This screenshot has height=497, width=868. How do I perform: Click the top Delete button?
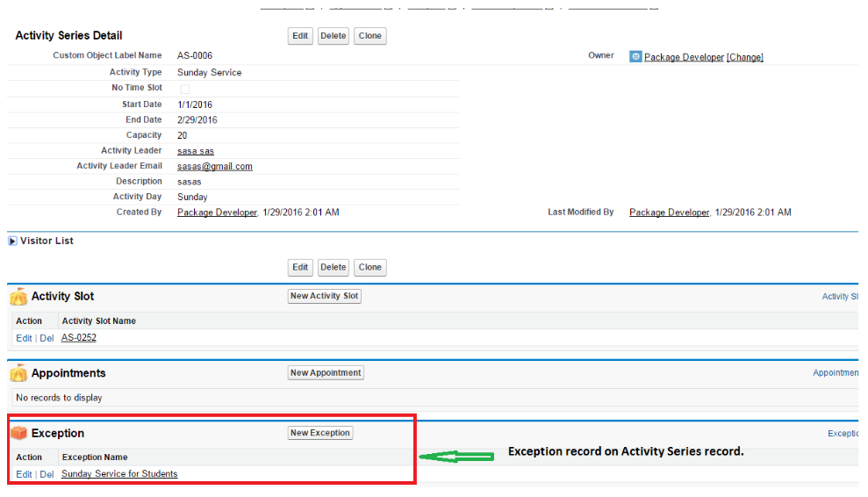coord(333,36)
